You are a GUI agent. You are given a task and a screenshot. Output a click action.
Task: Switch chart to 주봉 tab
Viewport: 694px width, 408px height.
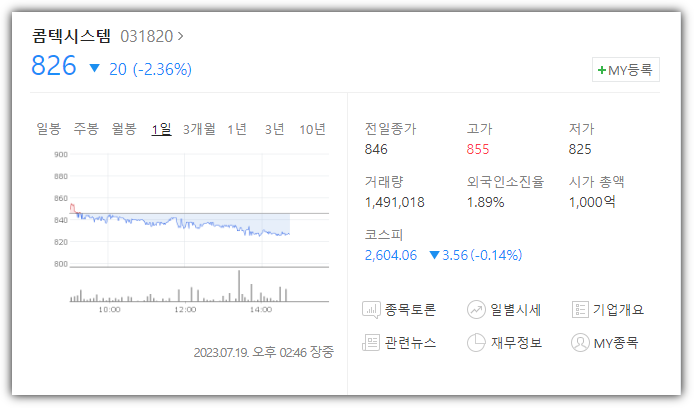(86, 129)
